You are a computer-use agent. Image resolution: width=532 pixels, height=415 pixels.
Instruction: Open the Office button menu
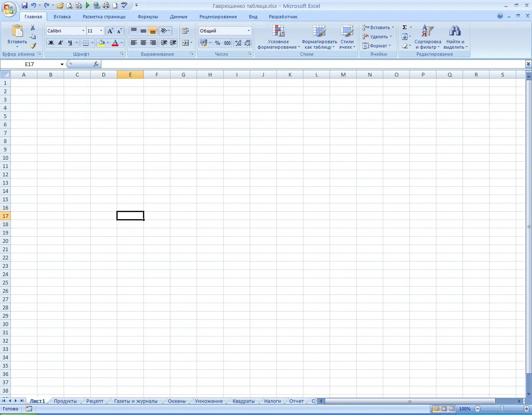(9, 10)
